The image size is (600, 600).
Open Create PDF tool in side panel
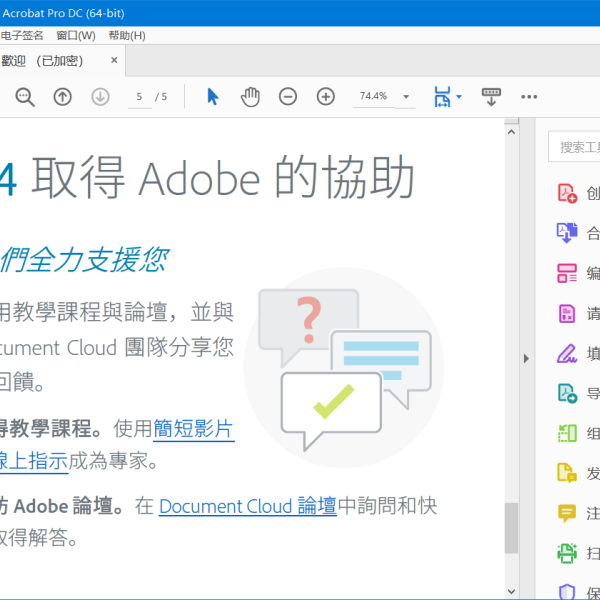(567, 193)
